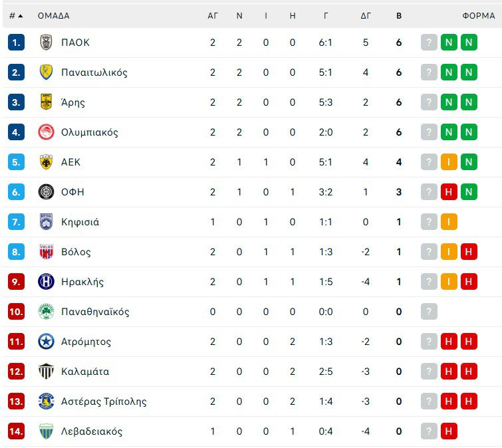
Task: Open the Αστέρας Τρίπολης team link
Action: pos(104,401)
